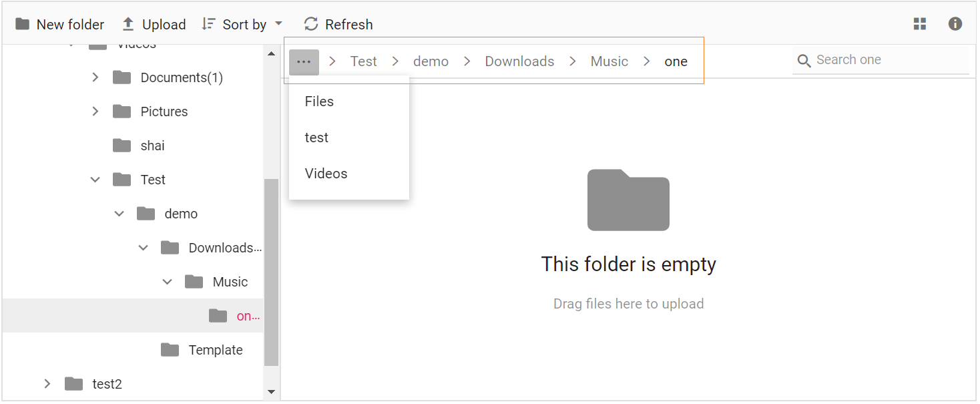Click the Search one input field
This screenshot has height=404, width=980.
point(881,60)
